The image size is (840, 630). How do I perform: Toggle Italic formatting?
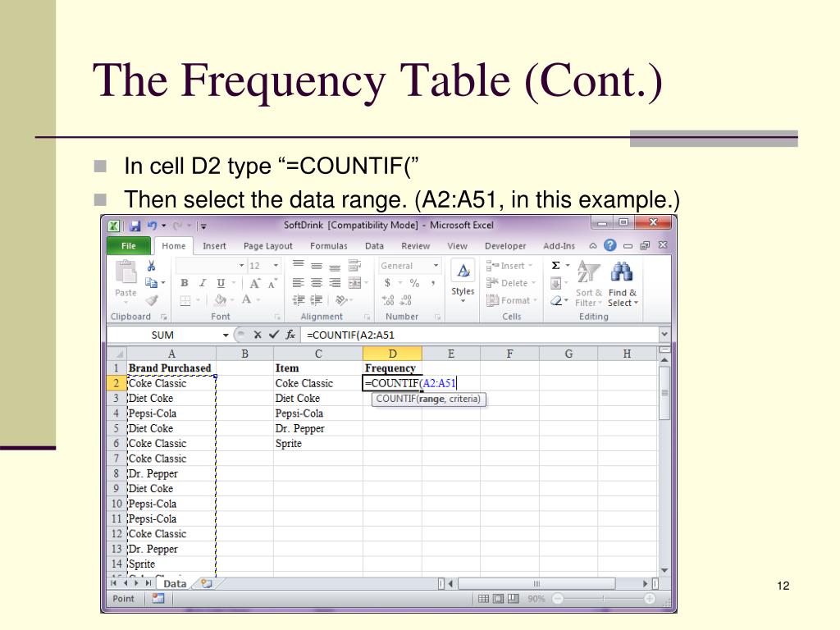(x=203, y=283)
